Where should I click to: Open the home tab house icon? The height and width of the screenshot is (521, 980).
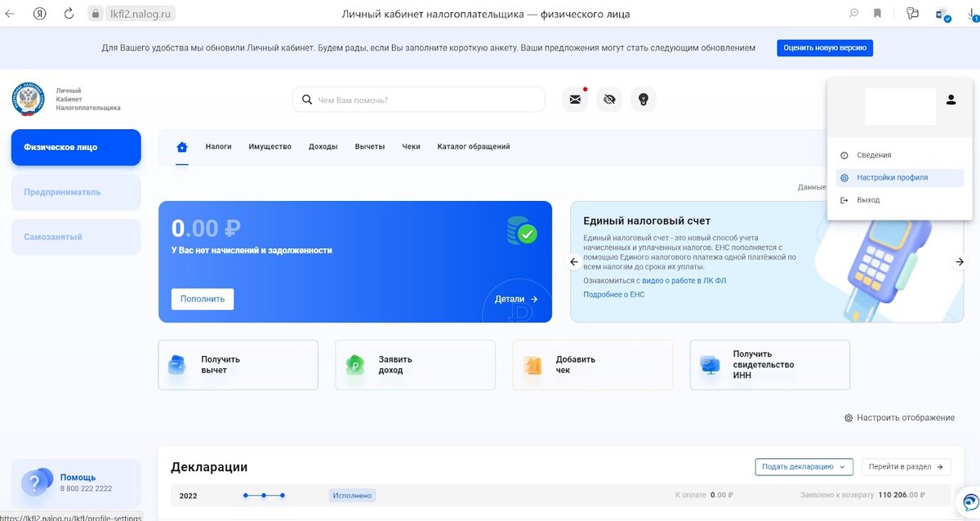point(181,146)
